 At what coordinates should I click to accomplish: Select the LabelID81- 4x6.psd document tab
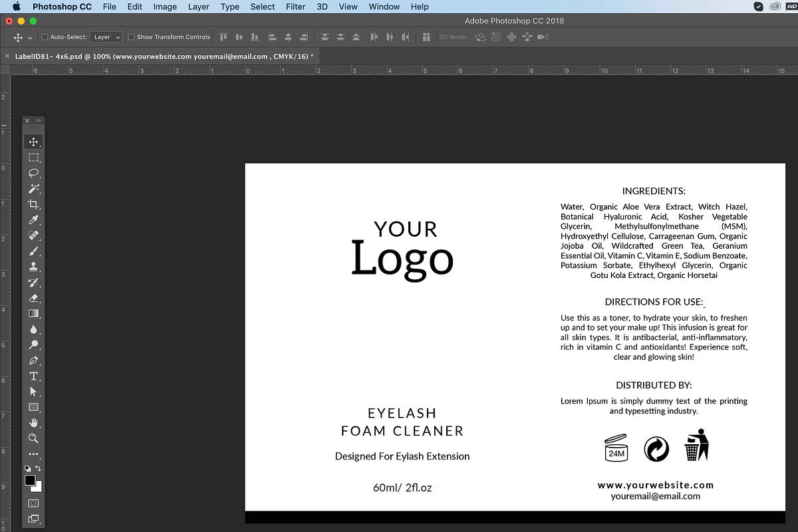coord(164,57)
